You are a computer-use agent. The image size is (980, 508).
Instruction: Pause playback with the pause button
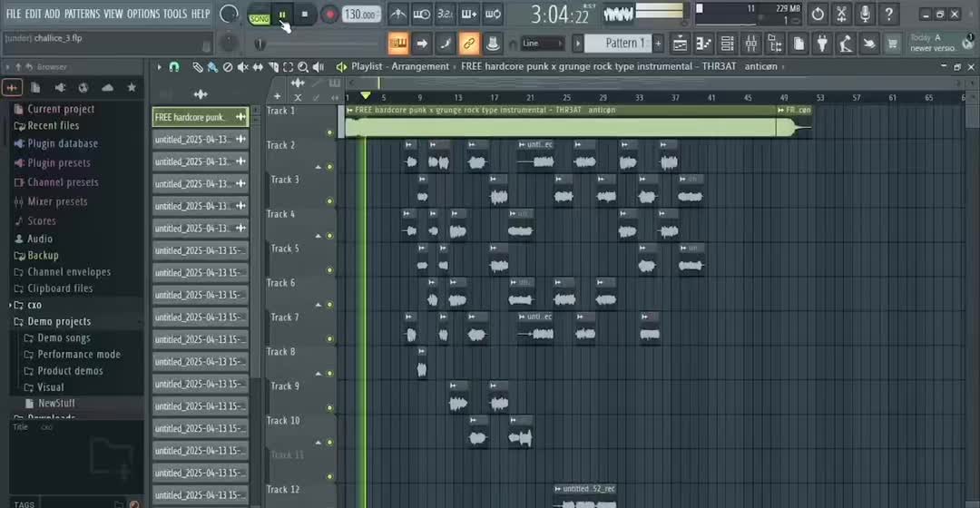[282, 15]
